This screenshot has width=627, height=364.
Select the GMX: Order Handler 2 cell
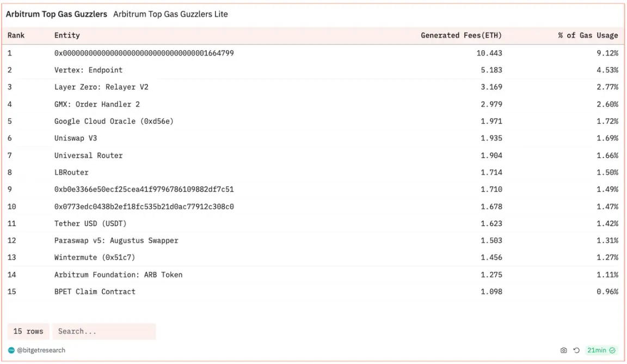coord(97,104)
